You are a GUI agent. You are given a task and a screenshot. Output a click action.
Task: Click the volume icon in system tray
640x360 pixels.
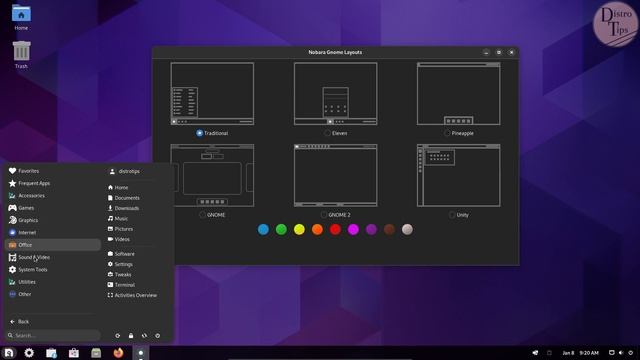(621, 353)
